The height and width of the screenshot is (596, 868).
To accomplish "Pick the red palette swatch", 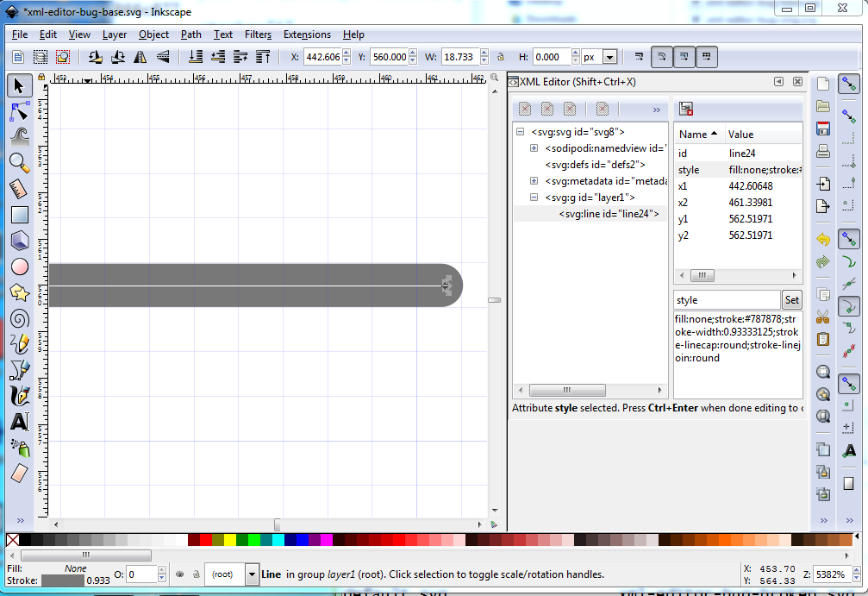I will 206,539.
